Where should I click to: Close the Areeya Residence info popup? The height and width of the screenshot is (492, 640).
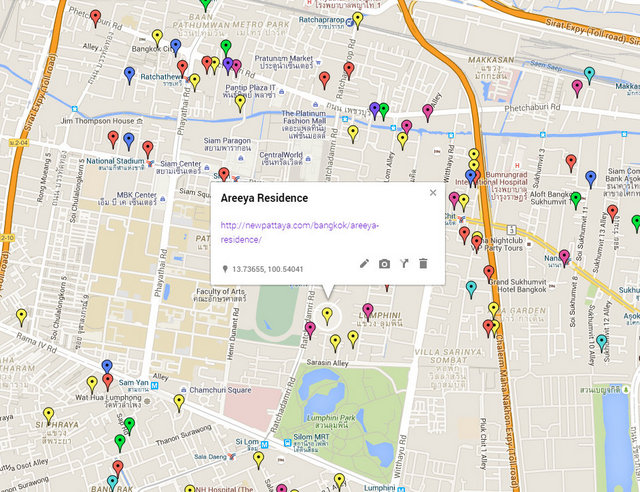pos(433,193)
